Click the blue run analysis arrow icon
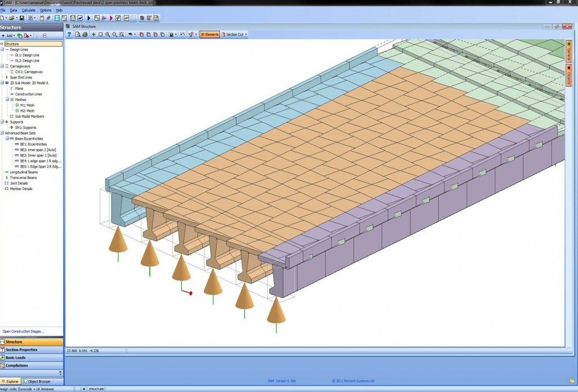 [89, 18]
